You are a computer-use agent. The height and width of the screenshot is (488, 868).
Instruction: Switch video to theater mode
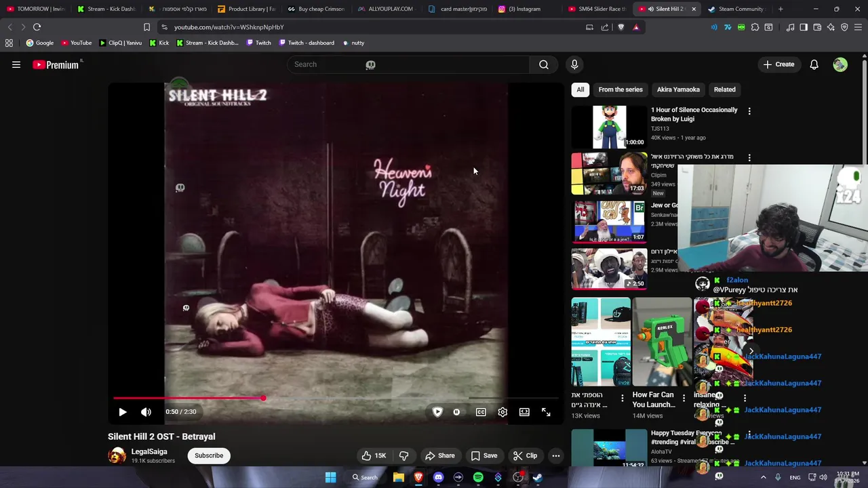(524, 412)
